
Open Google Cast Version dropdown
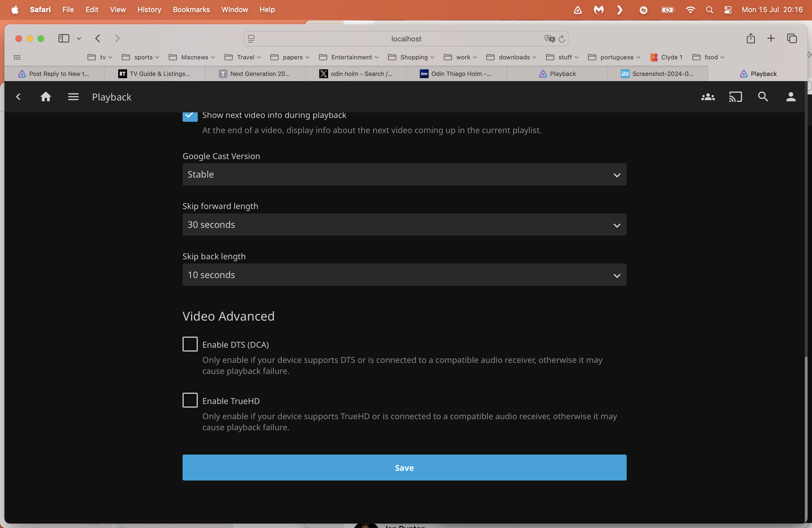tap(404, 174)
